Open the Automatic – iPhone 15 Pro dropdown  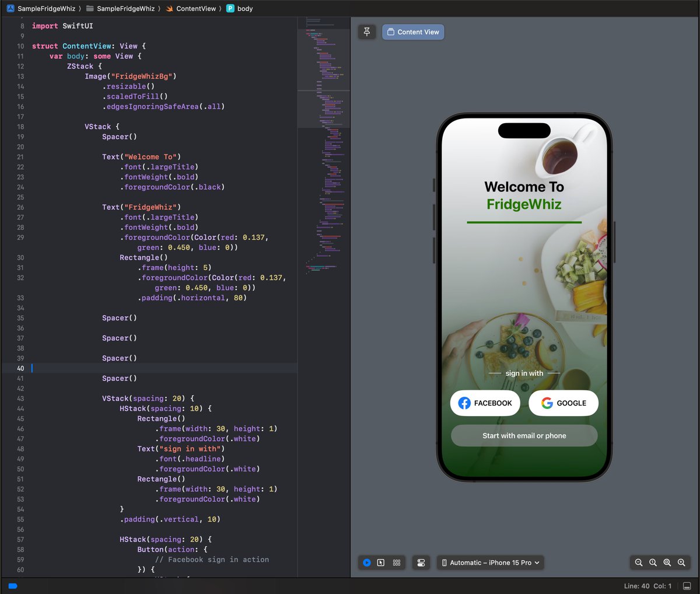490,562
